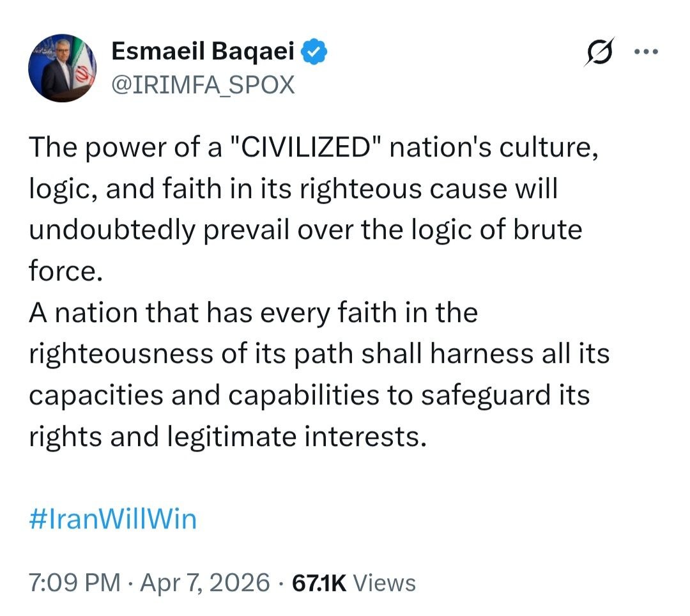Click the line starting "capacities and capabilities"
This screenshot has width=690, height=616.
(309, 395)
